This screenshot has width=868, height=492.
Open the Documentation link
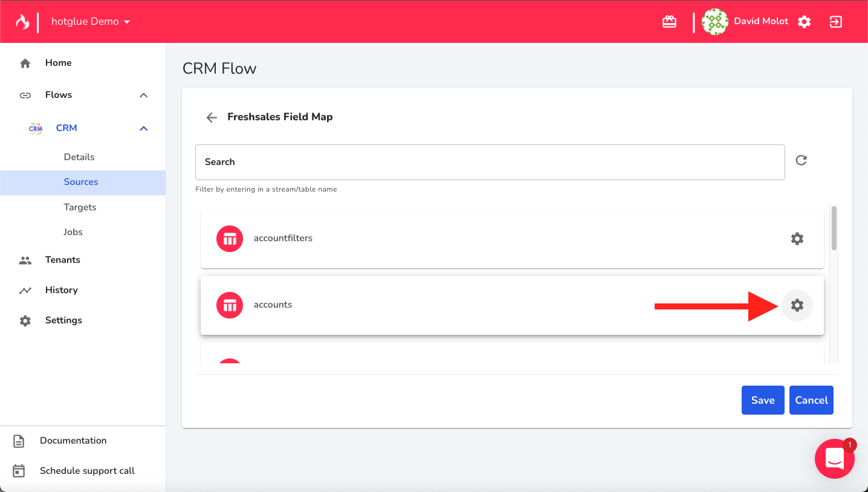click(73, 441)
